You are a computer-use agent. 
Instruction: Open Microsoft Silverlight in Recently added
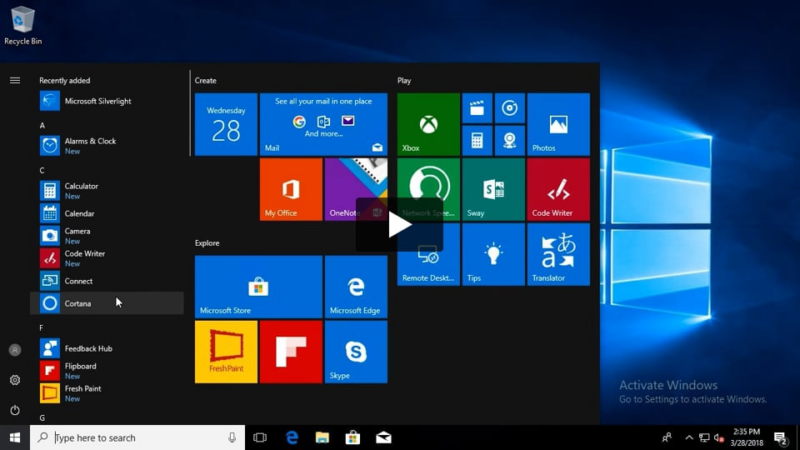coord(97,101)
